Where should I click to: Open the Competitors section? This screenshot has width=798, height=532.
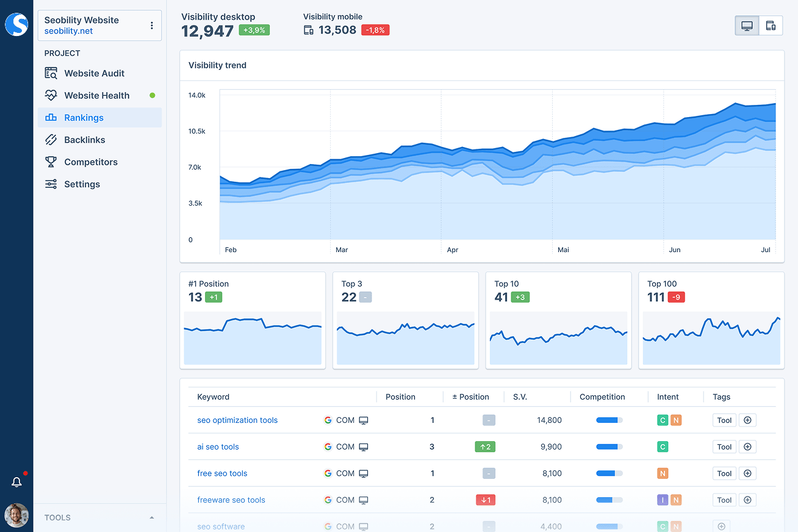91,162
